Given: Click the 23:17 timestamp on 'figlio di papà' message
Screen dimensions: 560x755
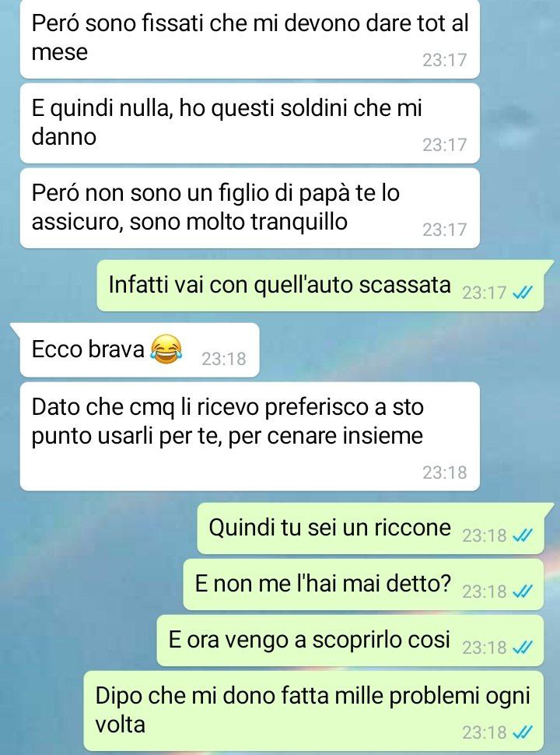Looking at the screenshot, I should (x=445, y=230).
